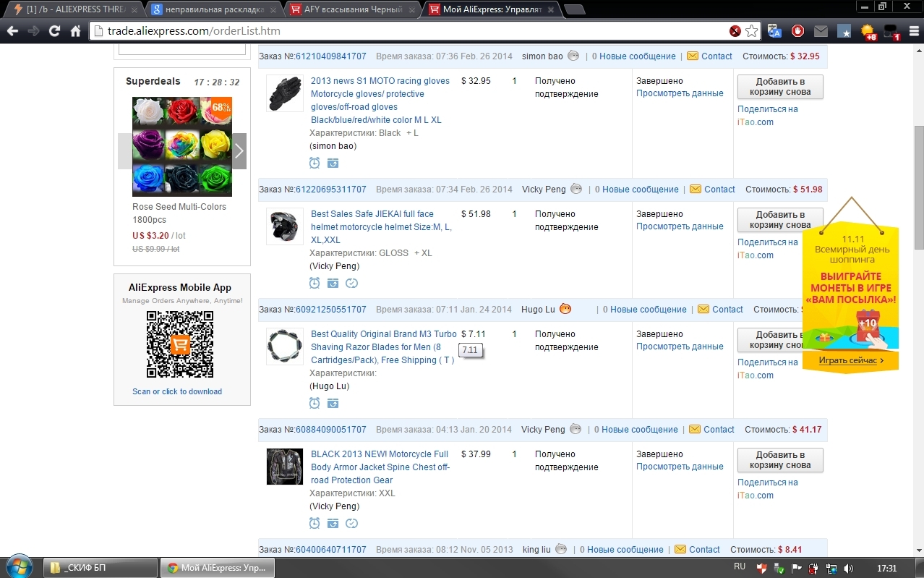Open the JIEKAI helmet product thumbnail
The width and height of the screenshot is (924, 578).
click(285, 226)
